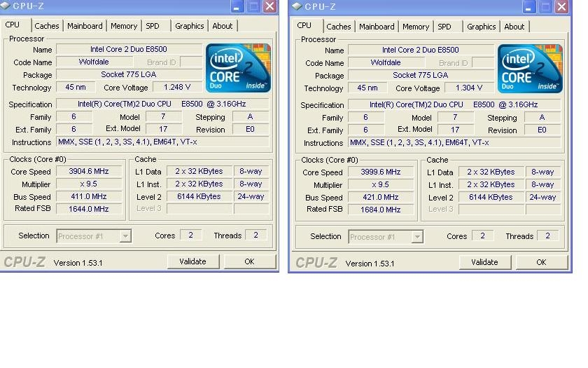
Task: Click Multiplier value x 9.5 in right window
Action: point(381,185)
